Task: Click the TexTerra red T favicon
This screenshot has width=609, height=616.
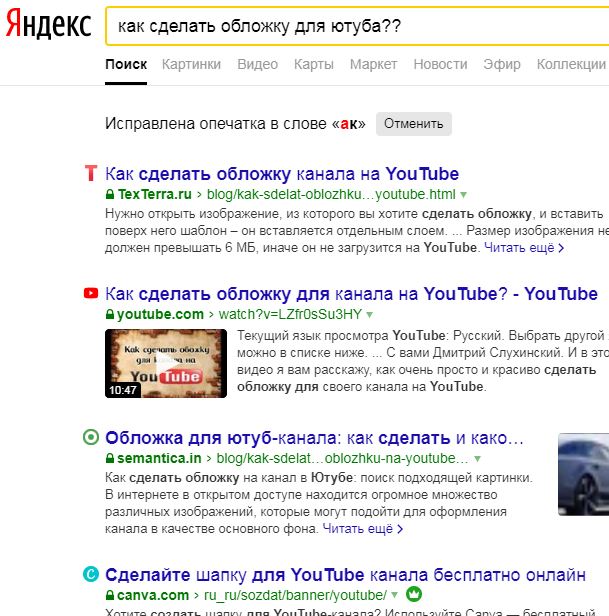Action: coord(91,173)
